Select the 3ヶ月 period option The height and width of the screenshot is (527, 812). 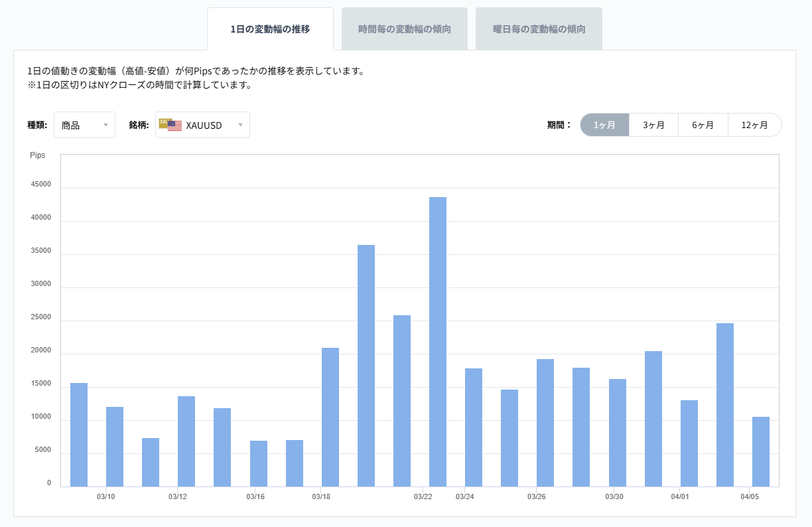(653, 125)
